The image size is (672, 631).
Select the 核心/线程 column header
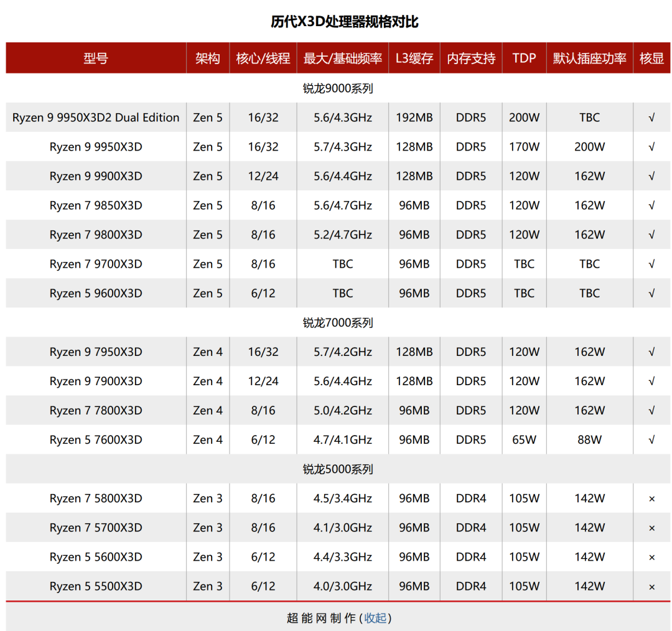click(263, 58)
